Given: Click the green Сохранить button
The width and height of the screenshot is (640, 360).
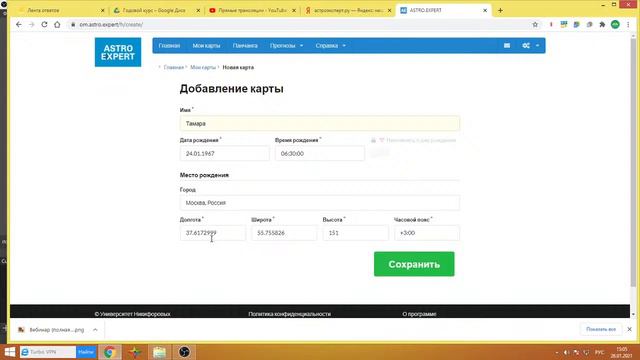Looking at the screenshot, I should (x=414, y=264).
